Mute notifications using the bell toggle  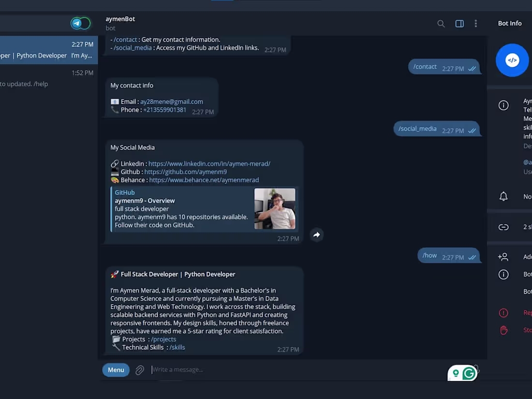[x=503, y=196]
